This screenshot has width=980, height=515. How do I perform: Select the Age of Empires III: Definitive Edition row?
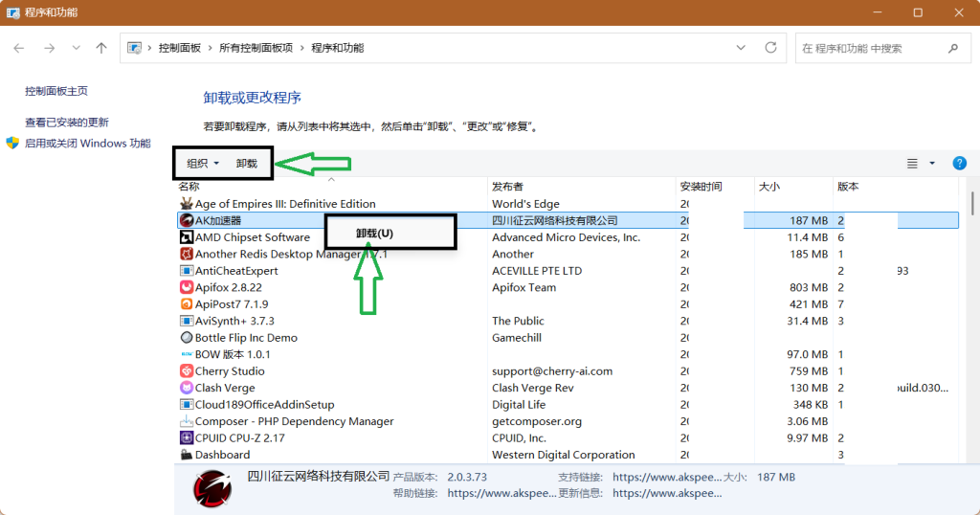pyautogui.click(x=568, y=203)
